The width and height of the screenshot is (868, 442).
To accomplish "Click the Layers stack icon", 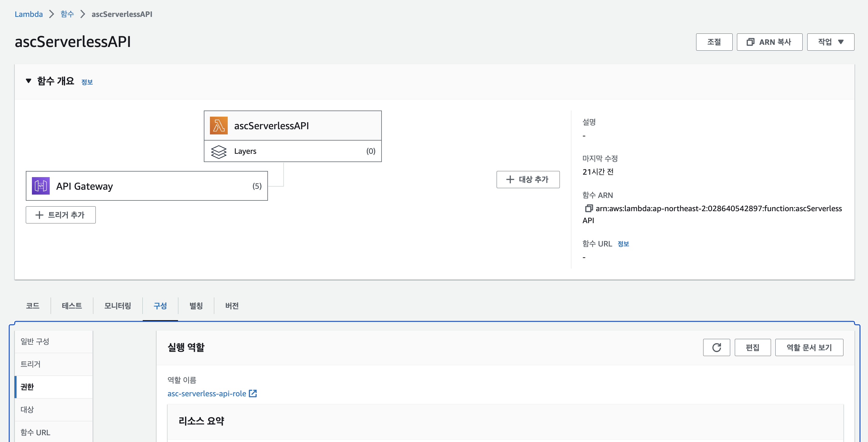I will coord(219,151).
